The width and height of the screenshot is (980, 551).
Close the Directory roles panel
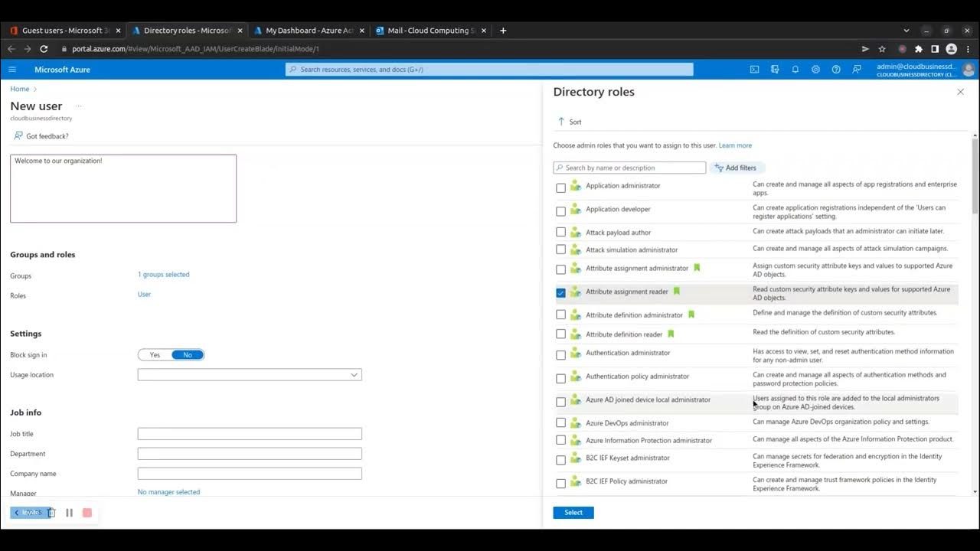coord(961,92)
